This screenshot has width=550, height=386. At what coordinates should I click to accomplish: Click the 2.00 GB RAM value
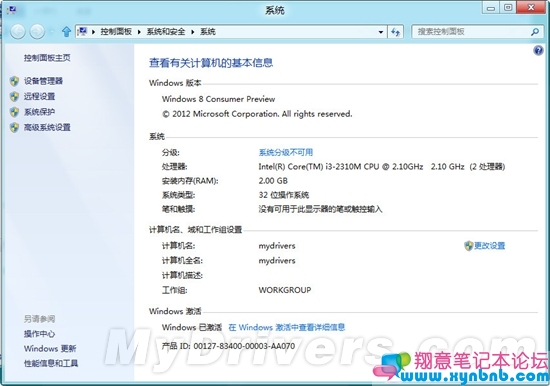[273, 181]
